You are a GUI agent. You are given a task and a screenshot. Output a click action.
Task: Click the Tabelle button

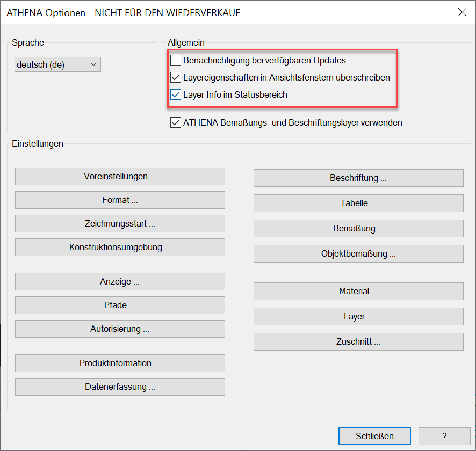[x=358, y=203]
